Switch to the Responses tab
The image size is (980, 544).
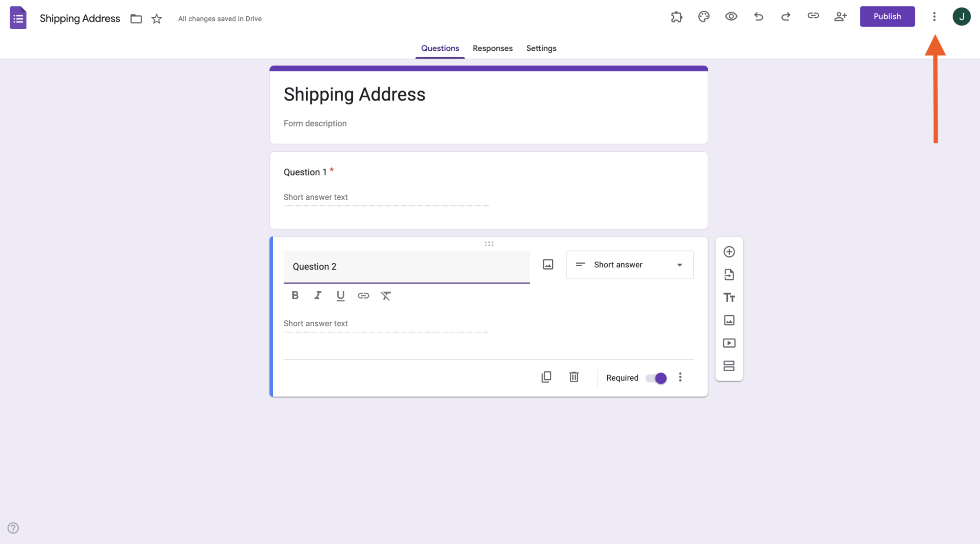pyautogui.click(x=492, y=48)
